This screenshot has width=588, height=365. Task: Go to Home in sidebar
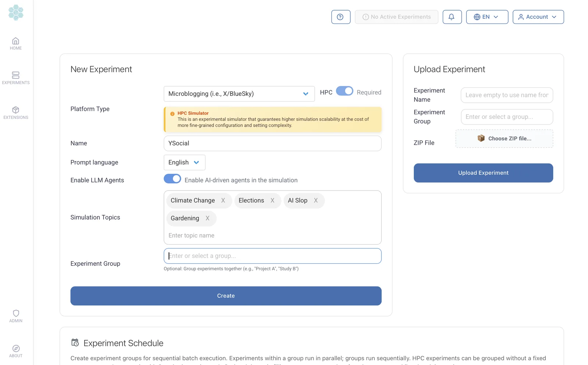point(16,44)
